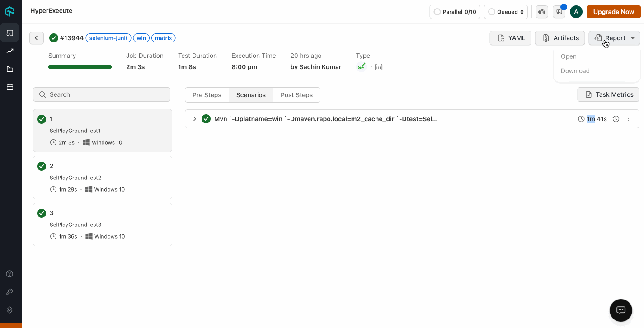Toggle the Report dropdown arrow
This screenshot has width=644, height=328.
click(x=633, y=38)
